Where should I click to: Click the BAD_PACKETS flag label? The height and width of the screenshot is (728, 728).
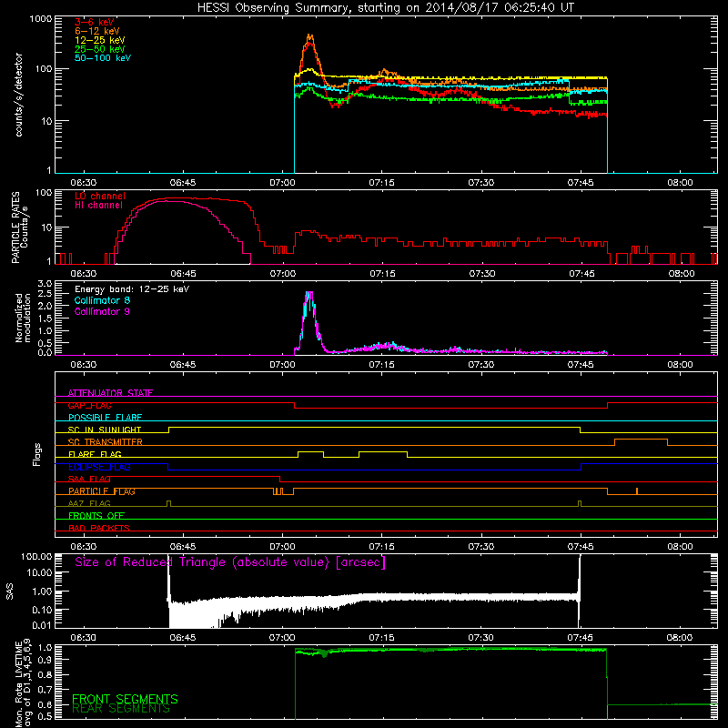(99, 528)
